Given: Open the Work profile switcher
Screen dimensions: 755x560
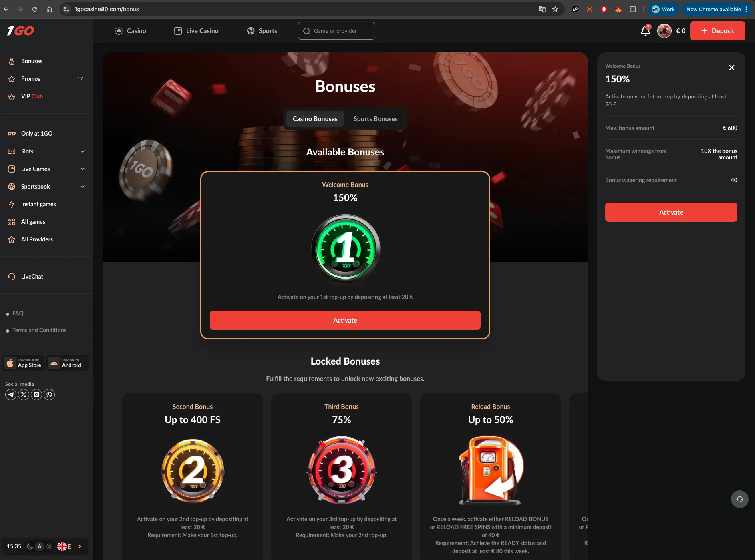Looking at the screenshot, I should pyautogui.click(x=663, y=9).
